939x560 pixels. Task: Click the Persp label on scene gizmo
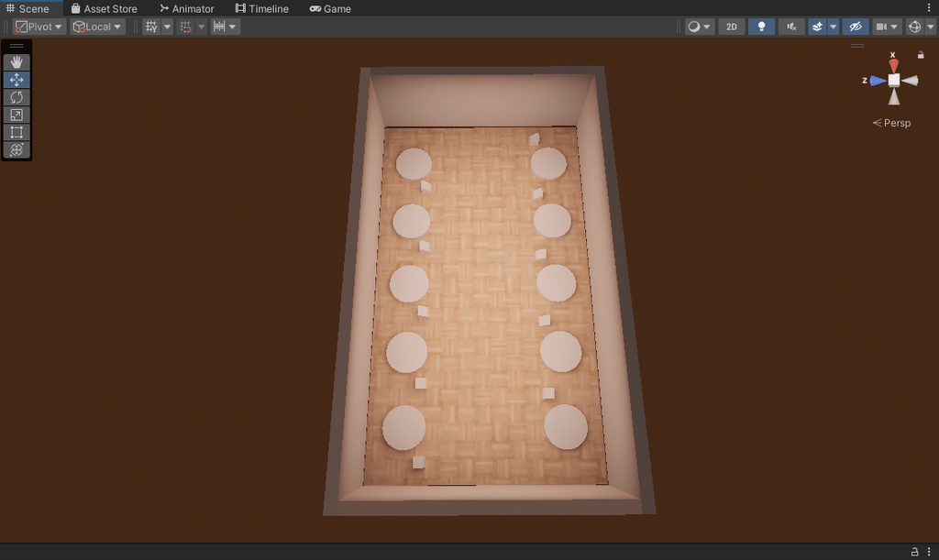tap(891, 122)
